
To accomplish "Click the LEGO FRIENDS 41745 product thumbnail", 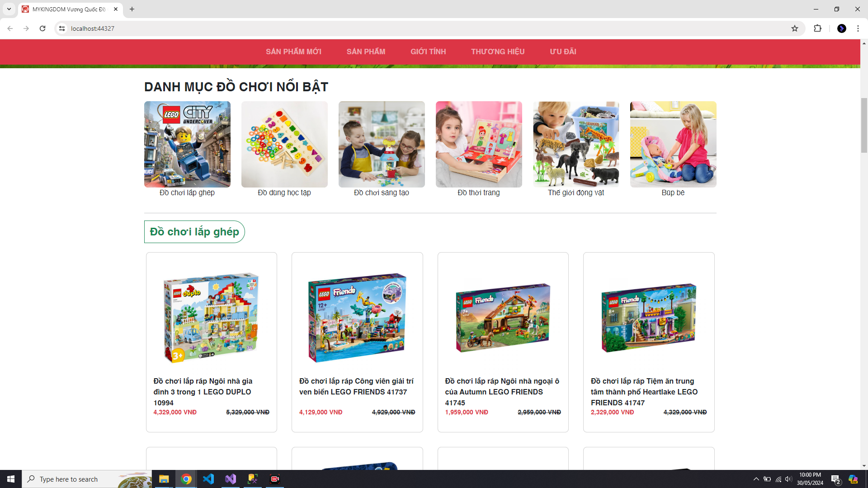I will coord(503,317).
